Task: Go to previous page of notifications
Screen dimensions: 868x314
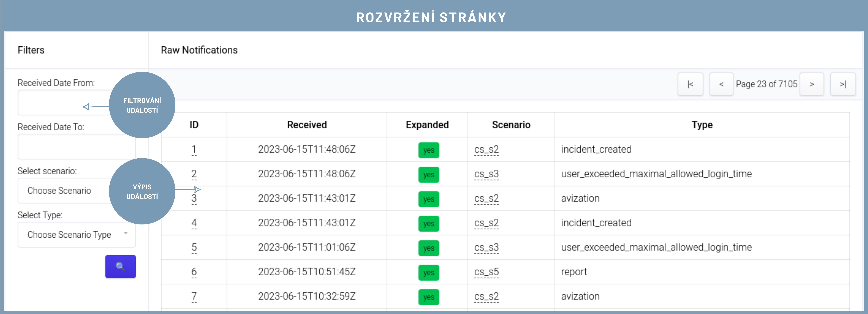Action: tap(721, 84)
